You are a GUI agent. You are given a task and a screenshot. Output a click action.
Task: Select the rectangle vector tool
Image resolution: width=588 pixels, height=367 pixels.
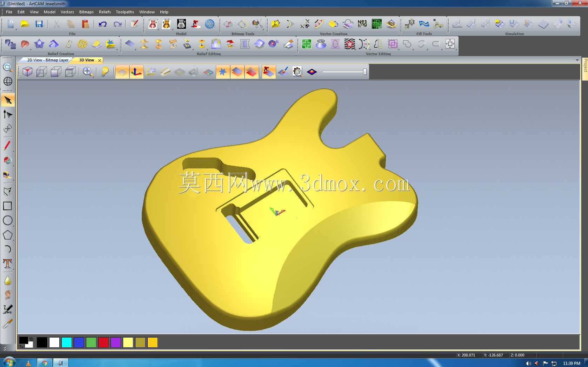tap(8, 206)
